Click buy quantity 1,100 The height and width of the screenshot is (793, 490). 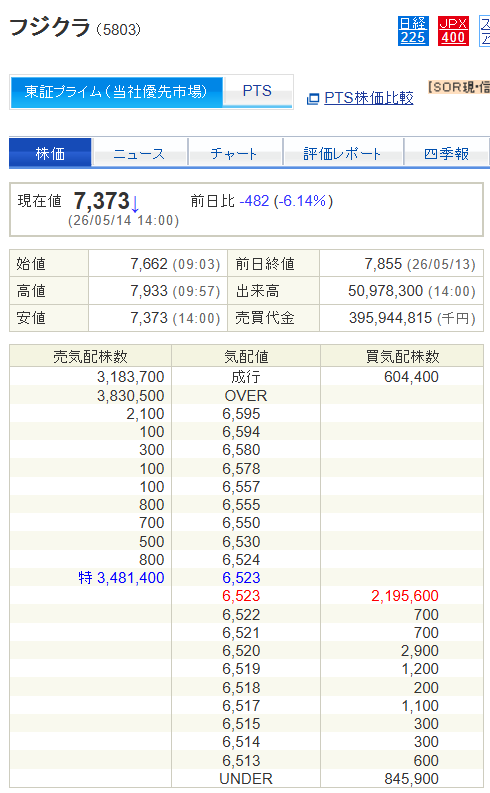click(420, 706)
